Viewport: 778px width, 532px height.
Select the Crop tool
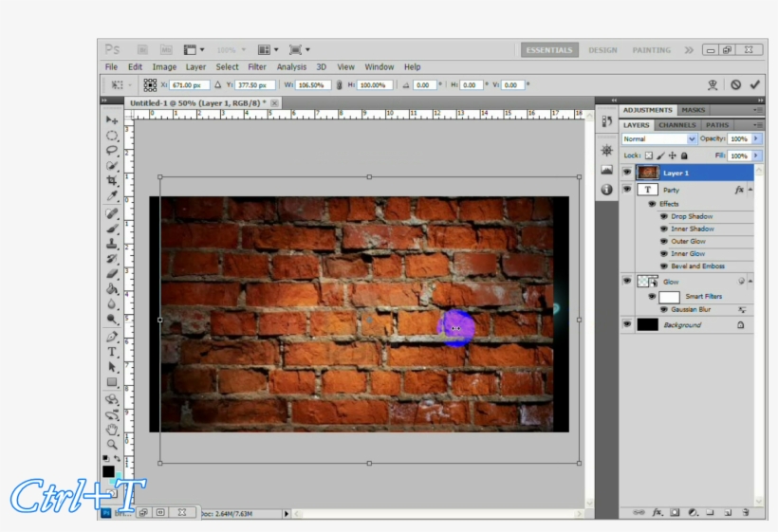(112, 180)
